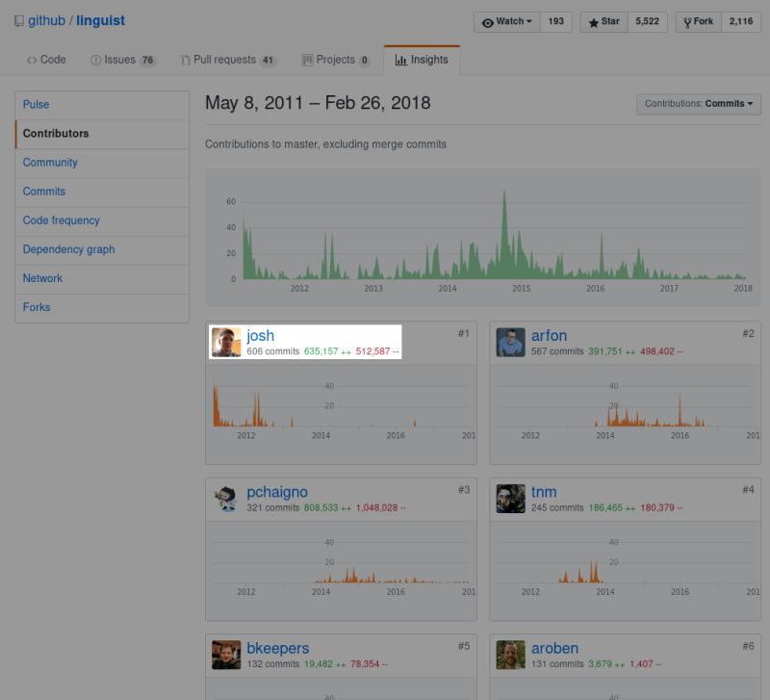Screen dimensions: 770x700
Task: Click josh's avatar picture
Action: 225,342
